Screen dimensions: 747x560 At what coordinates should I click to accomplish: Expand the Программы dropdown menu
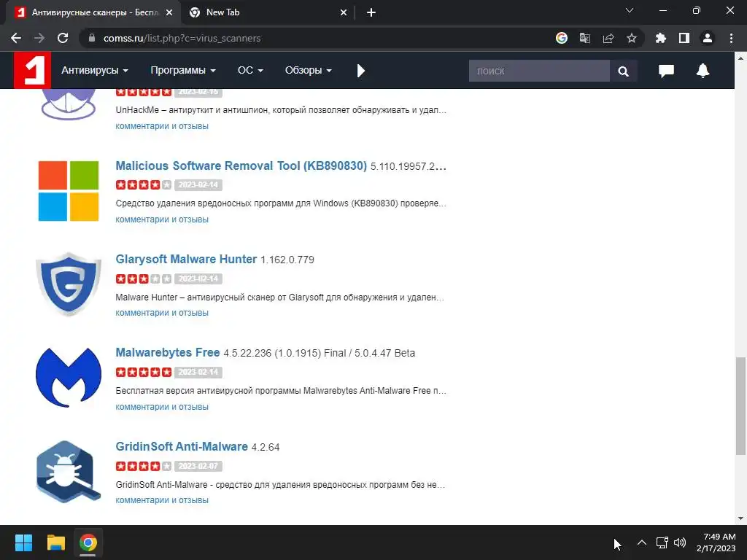[x=183, y=71]
